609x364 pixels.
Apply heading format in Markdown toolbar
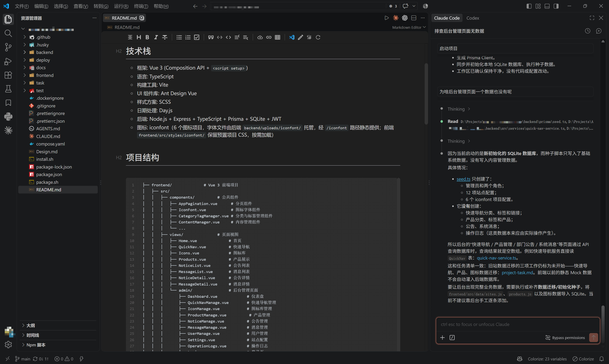coord(139,37)
